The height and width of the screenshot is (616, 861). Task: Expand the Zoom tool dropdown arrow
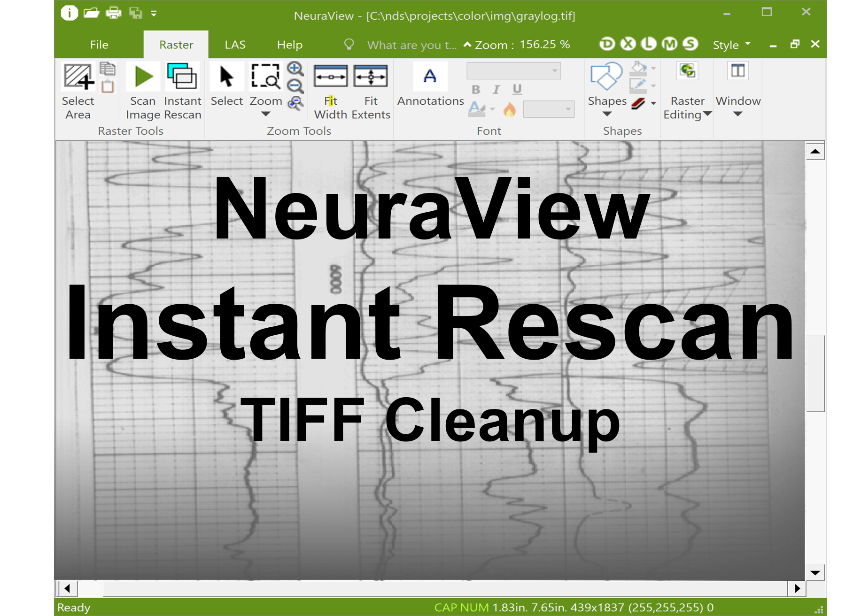265,114
